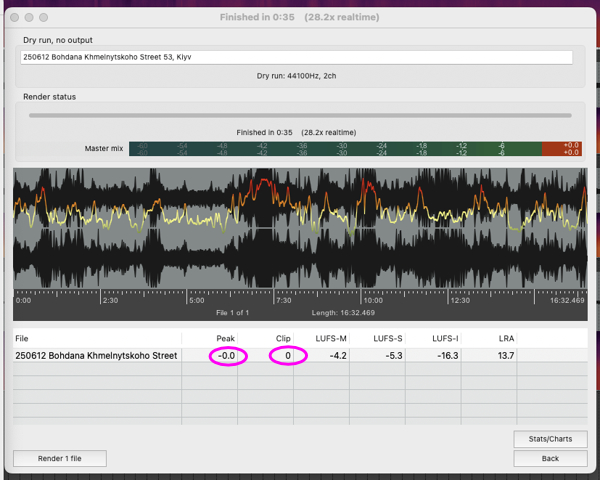Viewport: 600px width, 480px height.
Task: Open the Stats/Charts view
Action: click(x=550, y=439)
